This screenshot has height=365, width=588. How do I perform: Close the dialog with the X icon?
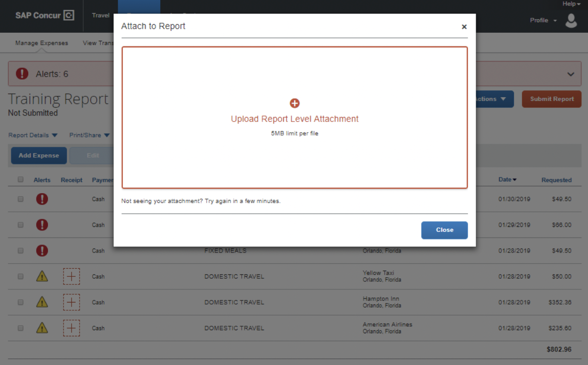[464, 27]
